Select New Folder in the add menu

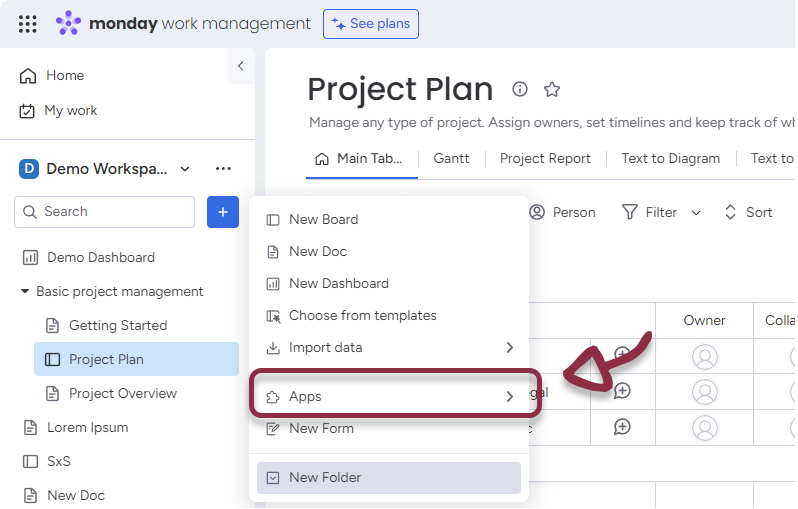325,478
